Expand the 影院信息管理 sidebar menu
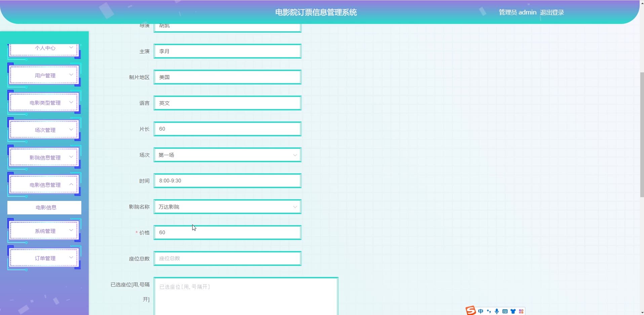Screen dimensions: 644x315 coord(44,157)
